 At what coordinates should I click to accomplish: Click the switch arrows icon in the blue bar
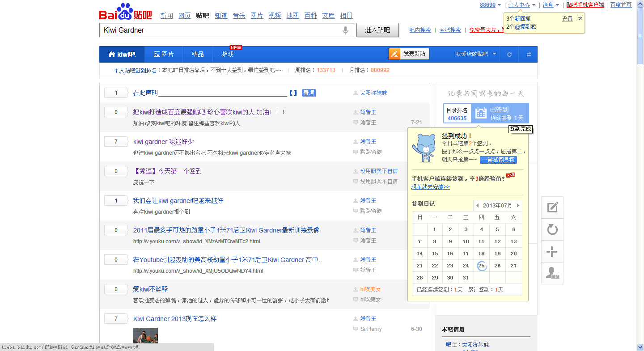tap(529, 55)
